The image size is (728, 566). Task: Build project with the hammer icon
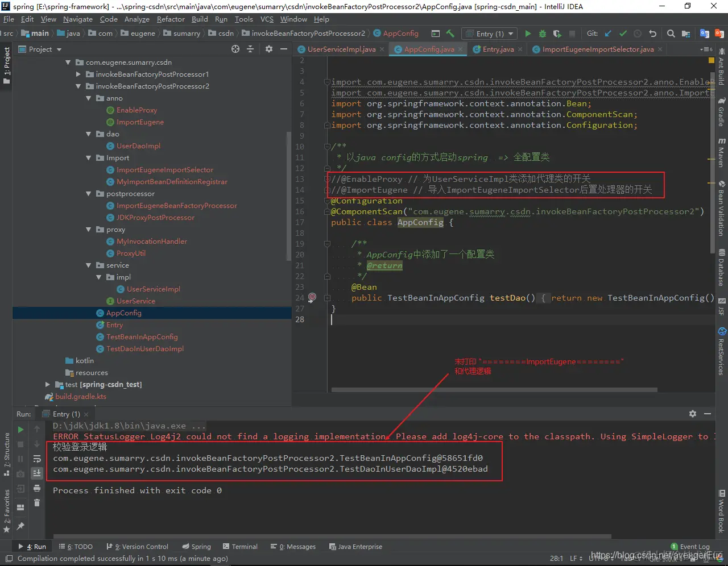point(450,34)
